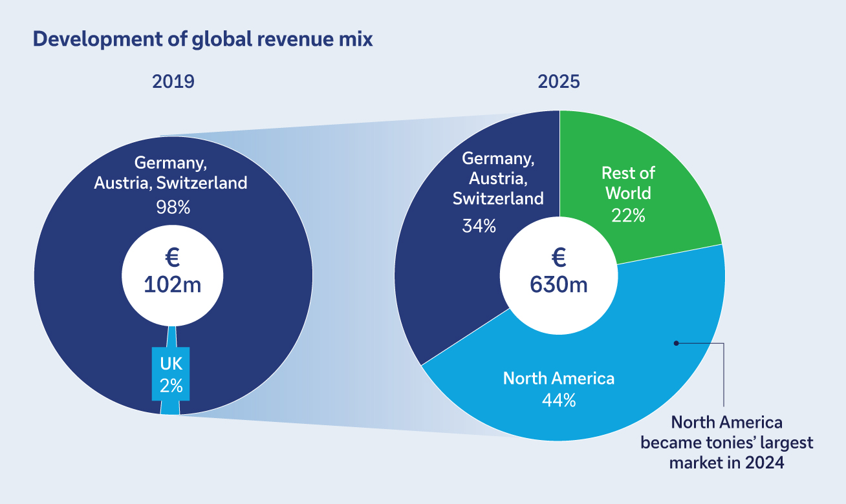
Task: Click the "€ 102m" total in the 2019 chart
Action: (x=173, y=272)
